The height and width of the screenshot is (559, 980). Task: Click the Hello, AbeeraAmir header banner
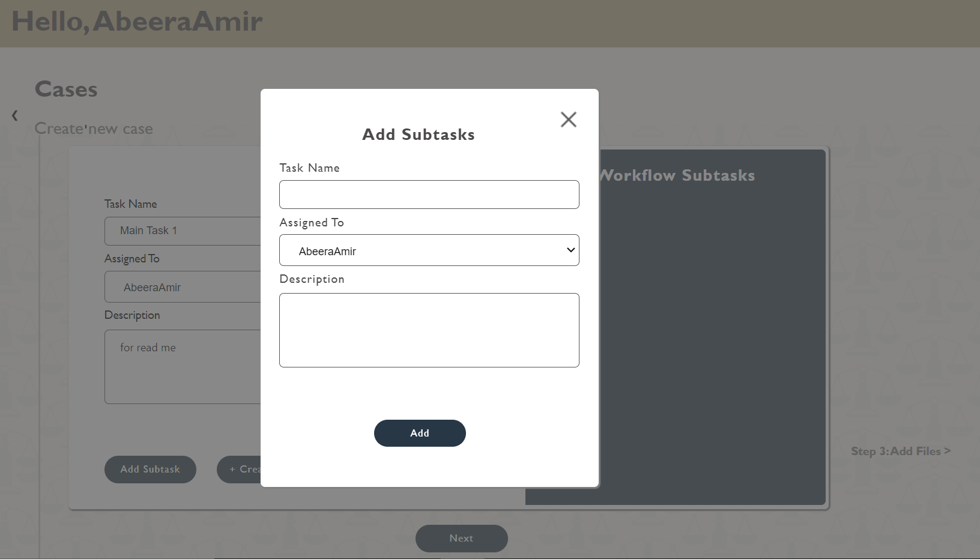pos(137,22)
